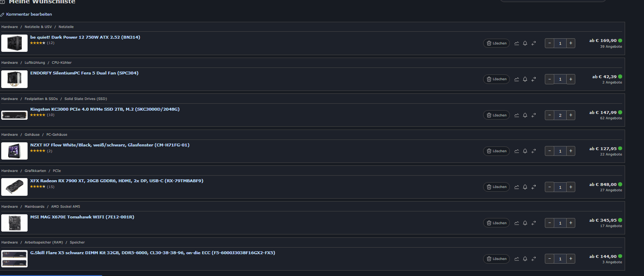The height and width of the screenshot is (276, 644).
Task: Set price alert bell for ENDORFY Fera 5
Action: (525, 79)
